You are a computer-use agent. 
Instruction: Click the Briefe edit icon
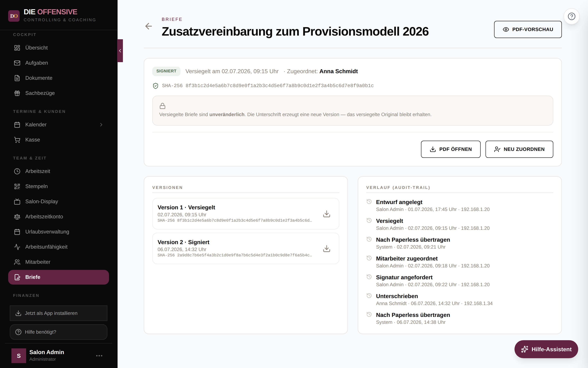[17, 277]
